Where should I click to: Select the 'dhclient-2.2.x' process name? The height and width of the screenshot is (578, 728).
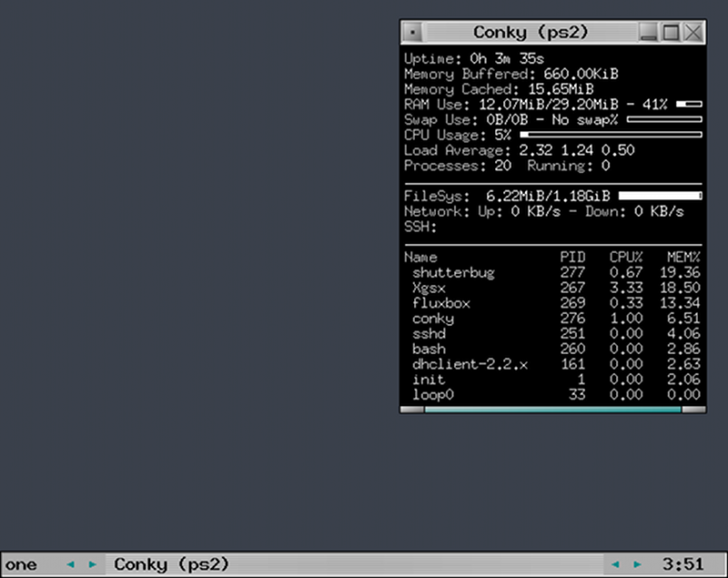click(x=470, y=364)
